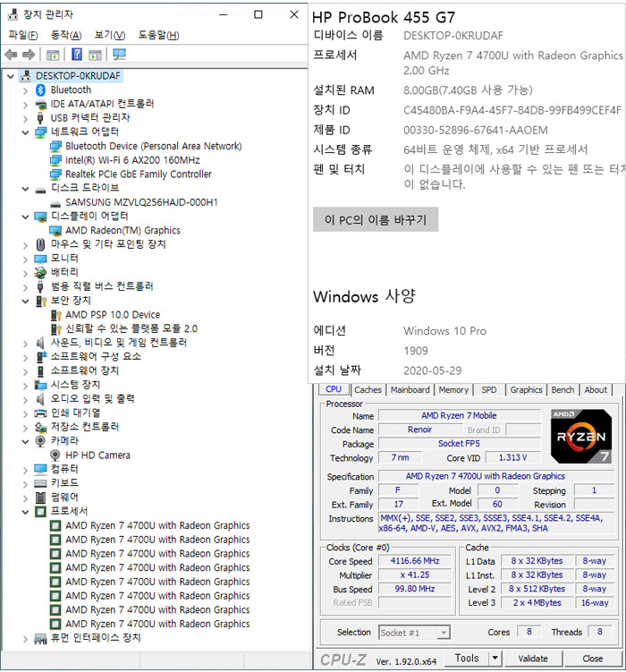Expand the Bluetooth category
The width and height of the screenshot is (626, 672).
(x=25, y=90)
